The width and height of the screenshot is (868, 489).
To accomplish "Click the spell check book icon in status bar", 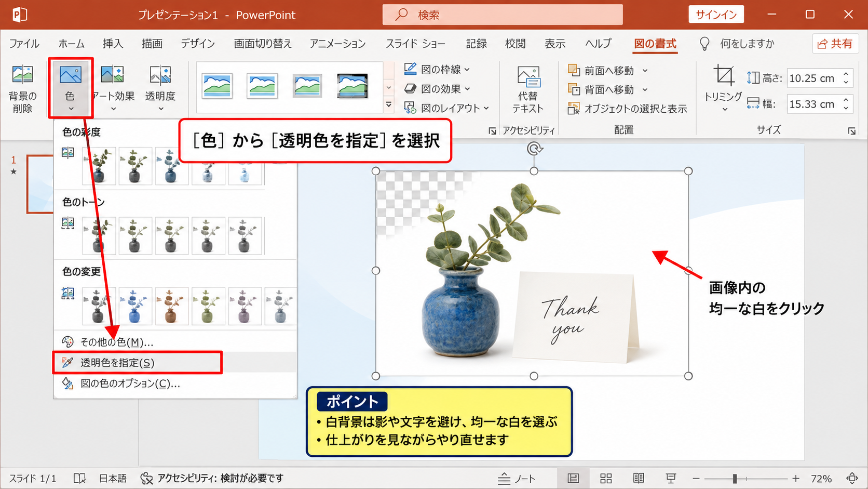I will 79,479.
